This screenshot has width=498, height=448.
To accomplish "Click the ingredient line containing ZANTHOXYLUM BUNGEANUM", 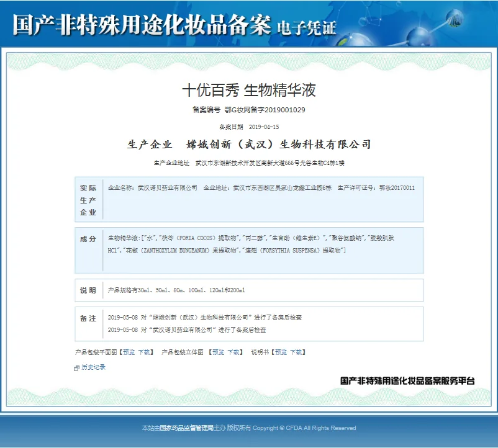I will [227, 250].
